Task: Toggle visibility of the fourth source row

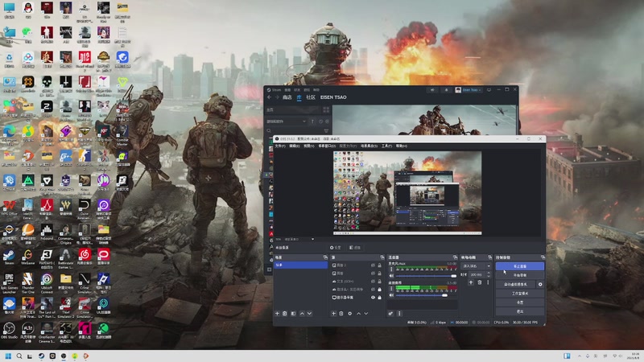Action: pyautogui.click(x=373, y=290)
